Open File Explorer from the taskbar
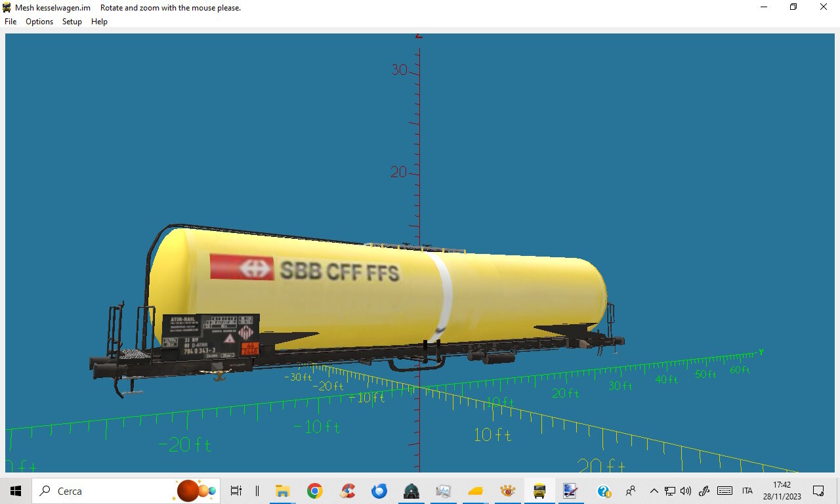Image resolution: width=840 pixels, height=504 pixels. pyautogui.click(x=282, y=491)
